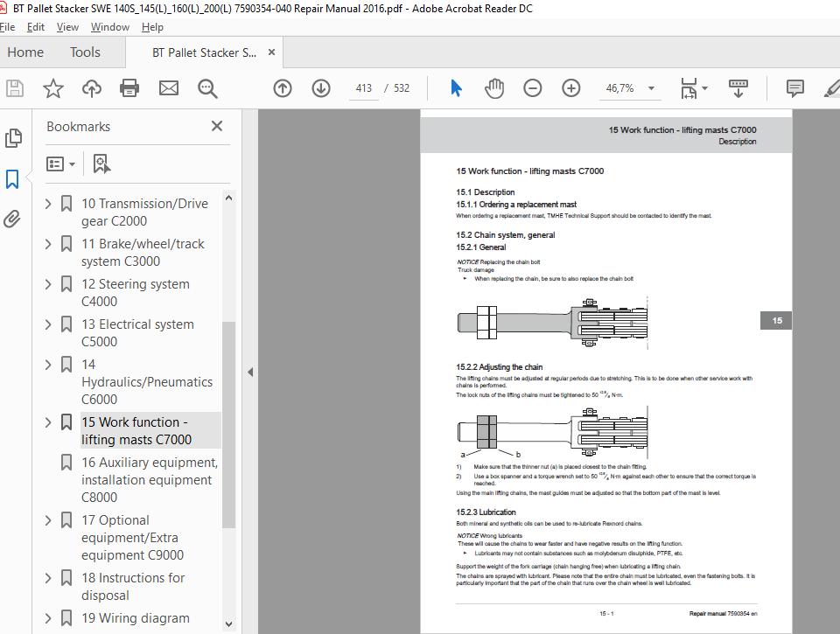Expand 19 Wiring diagram bookmark
The height and width of the screenshot is (634, 840).
pos(48,618)
